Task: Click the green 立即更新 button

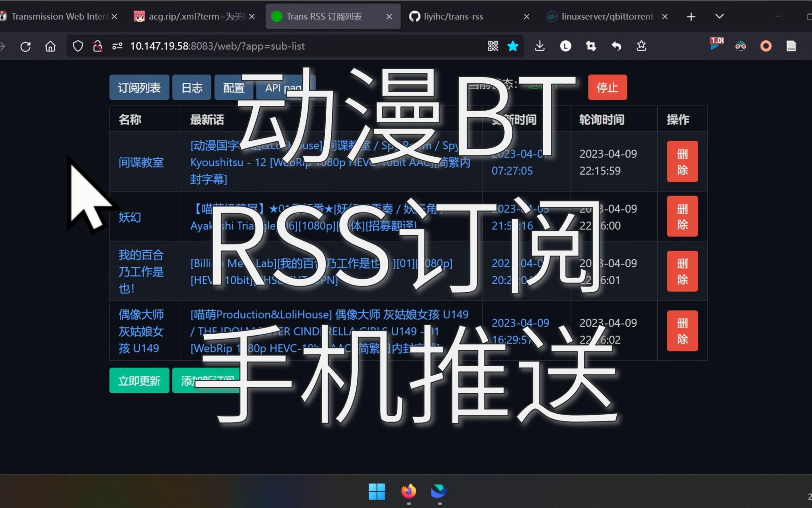Action: 139,381
